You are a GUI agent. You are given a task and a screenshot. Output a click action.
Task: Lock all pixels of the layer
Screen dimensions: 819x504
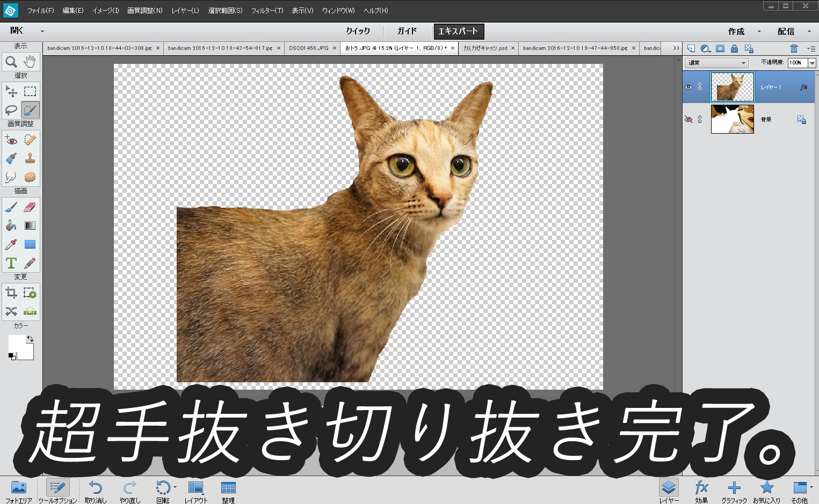tap(734, 48)
